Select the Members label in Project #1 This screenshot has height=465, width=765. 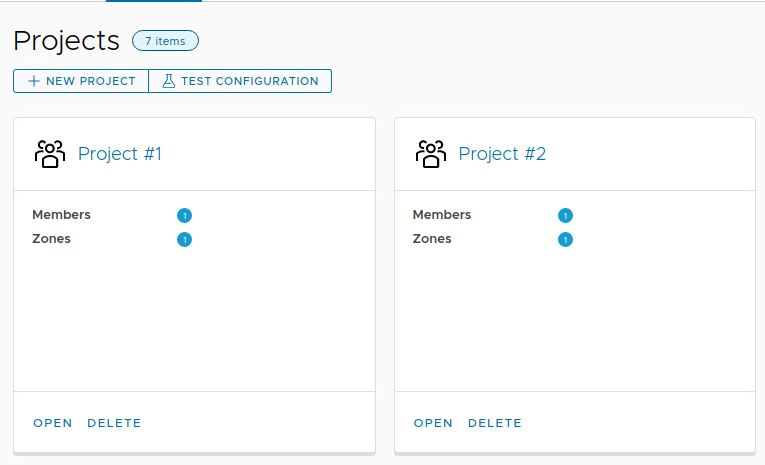coord(61,215)
